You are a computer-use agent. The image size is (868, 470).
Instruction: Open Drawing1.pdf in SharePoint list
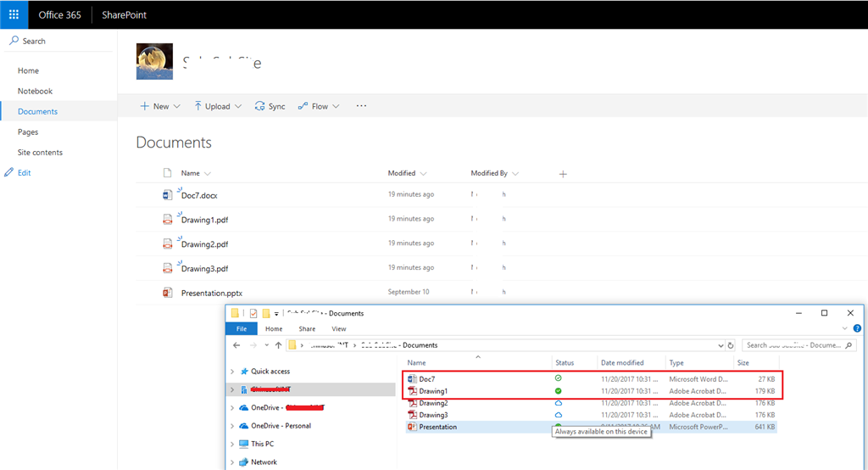[205, 220]
